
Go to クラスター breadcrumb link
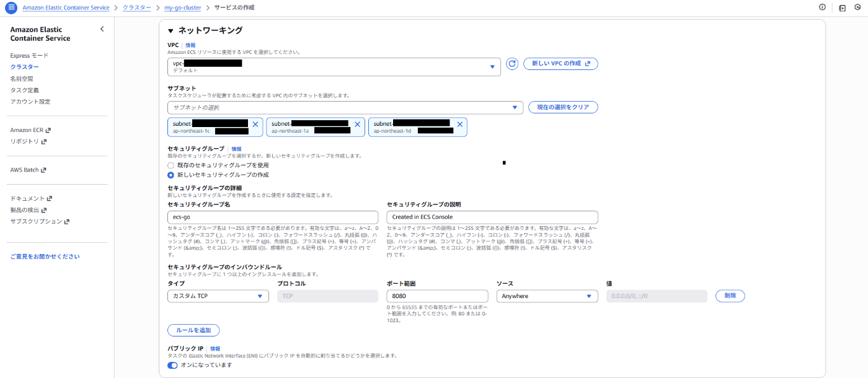coord(136,7)
